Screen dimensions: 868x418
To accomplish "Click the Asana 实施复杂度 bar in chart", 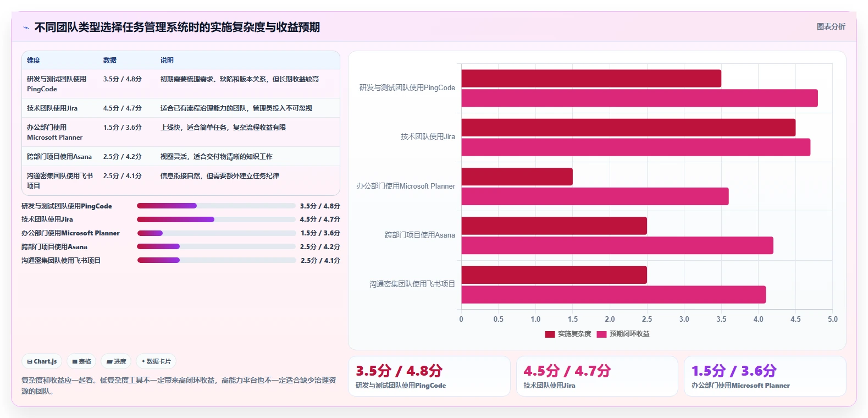I will (554, 226).
